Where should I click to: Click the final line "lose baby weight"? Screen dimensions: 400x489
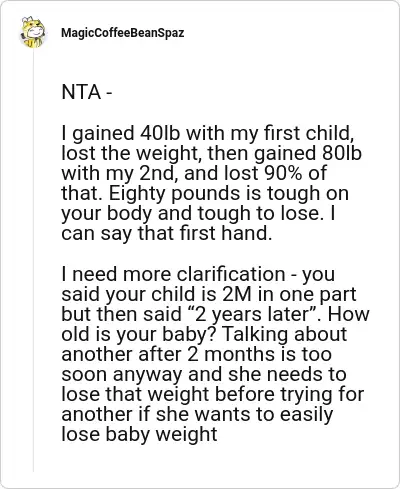tap(139, 435)
